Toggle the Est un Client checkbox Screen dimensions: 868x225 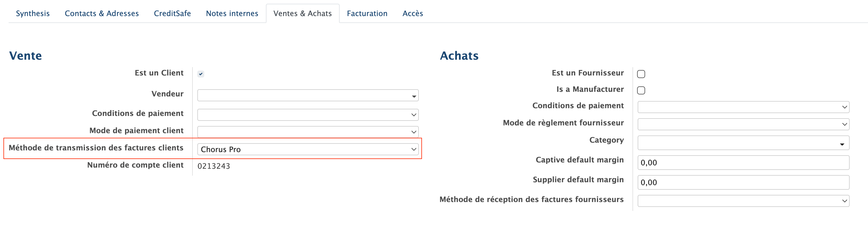[201, 74]
